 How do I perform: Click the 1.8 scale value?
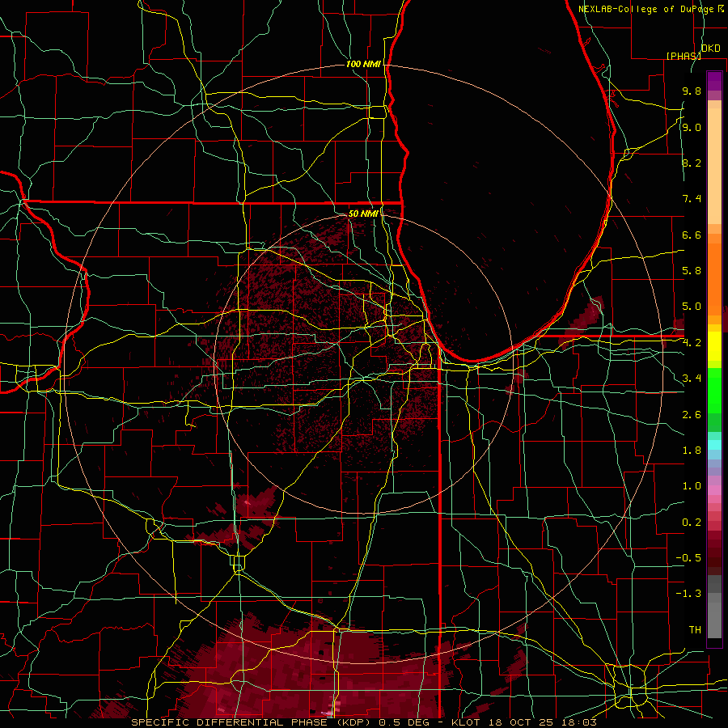(692, 451)
